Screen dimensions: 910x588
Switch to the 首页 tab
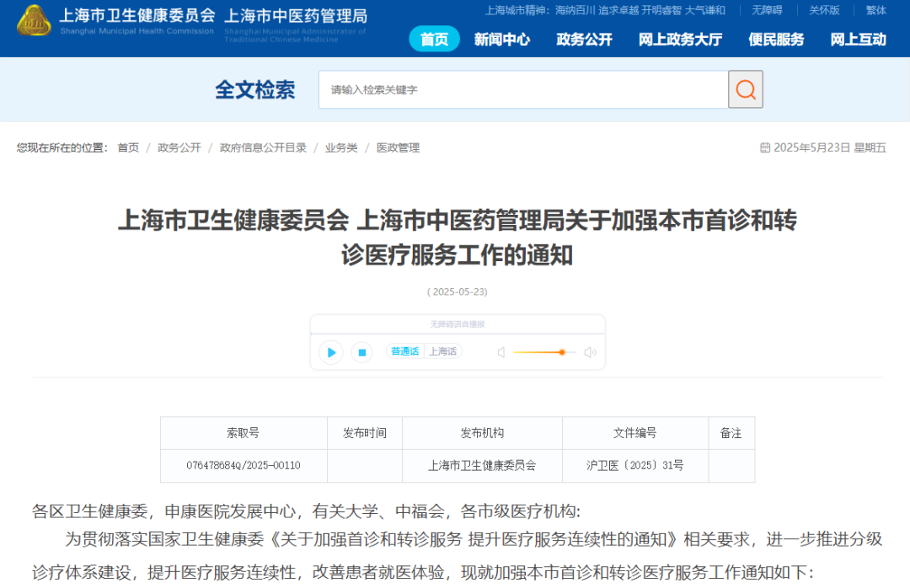tap(434, 39)
